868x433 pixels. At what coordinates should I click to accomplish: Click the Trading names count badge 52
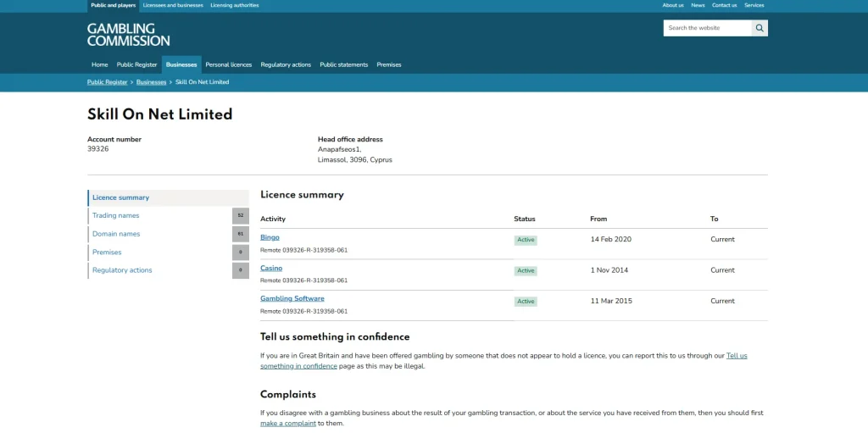[x=241, y=216]
